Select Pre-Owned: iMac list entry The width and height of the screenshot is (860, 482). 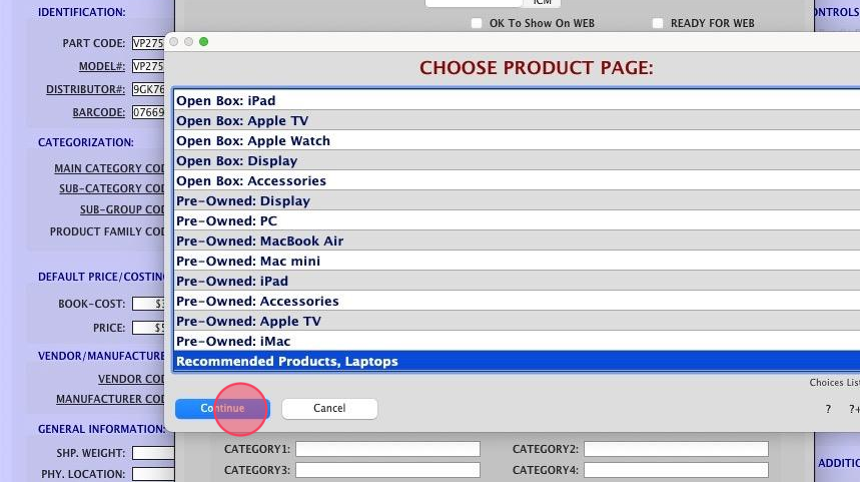(x=517, y=341)
